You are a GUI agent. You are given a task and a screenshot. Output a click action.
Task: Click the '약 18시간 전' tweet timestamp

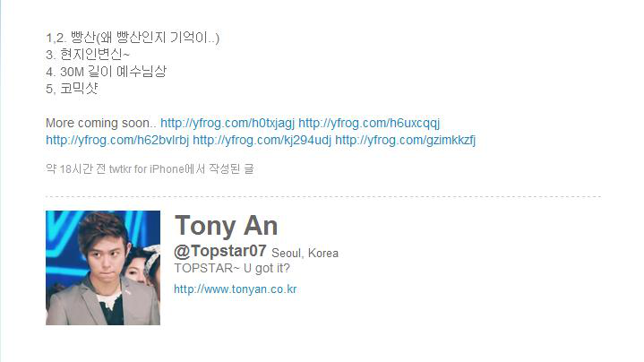(x=75, y=168)
